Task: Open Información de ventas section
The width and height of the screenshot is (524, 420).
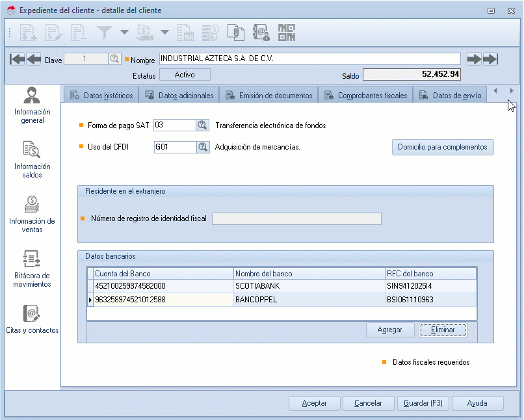Action: 32,215
